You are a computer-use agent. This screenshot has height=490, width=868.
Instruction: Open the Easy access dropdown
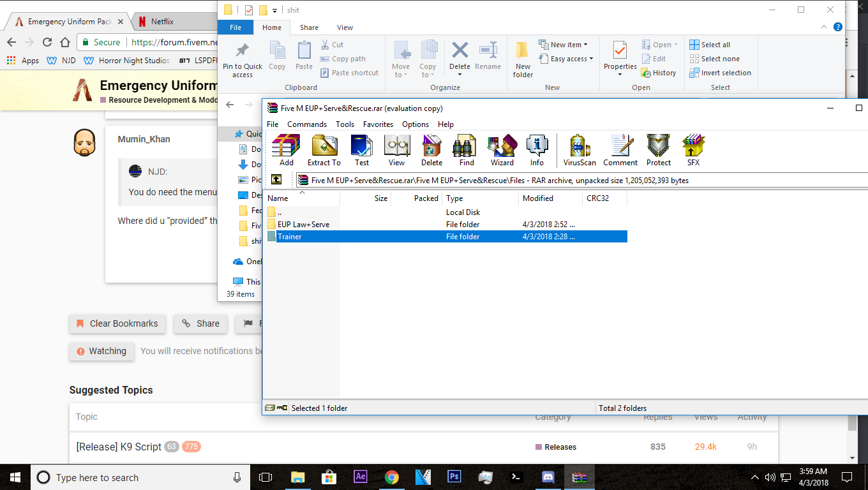[567, 58]
